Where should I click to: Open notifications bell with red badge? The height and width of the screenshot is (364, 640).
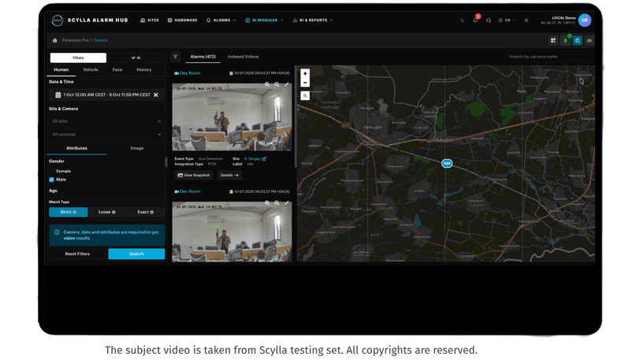(475, 19)
